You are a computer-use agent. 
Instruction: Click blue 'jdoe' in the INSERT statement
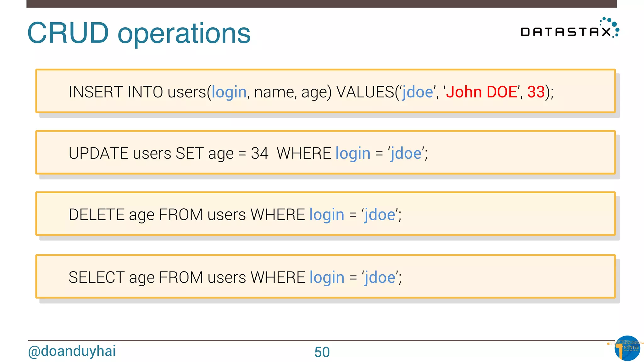[x=418, y=92]
